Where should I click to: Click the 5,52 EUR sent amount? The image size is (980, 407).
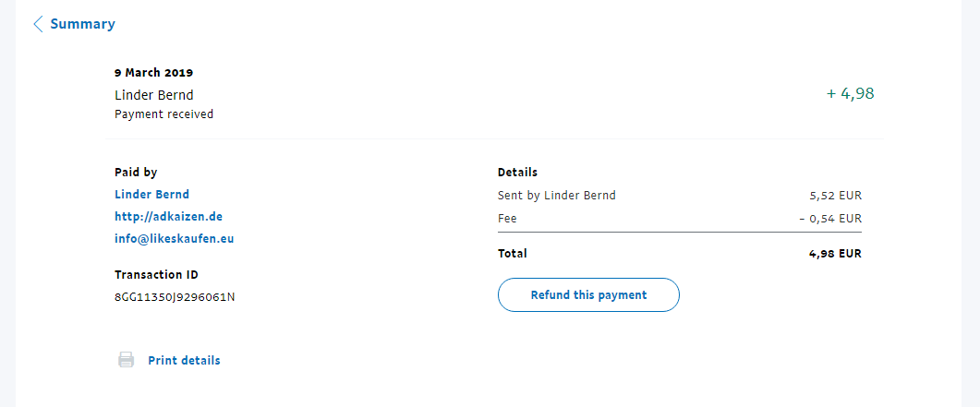pos(835,195)
